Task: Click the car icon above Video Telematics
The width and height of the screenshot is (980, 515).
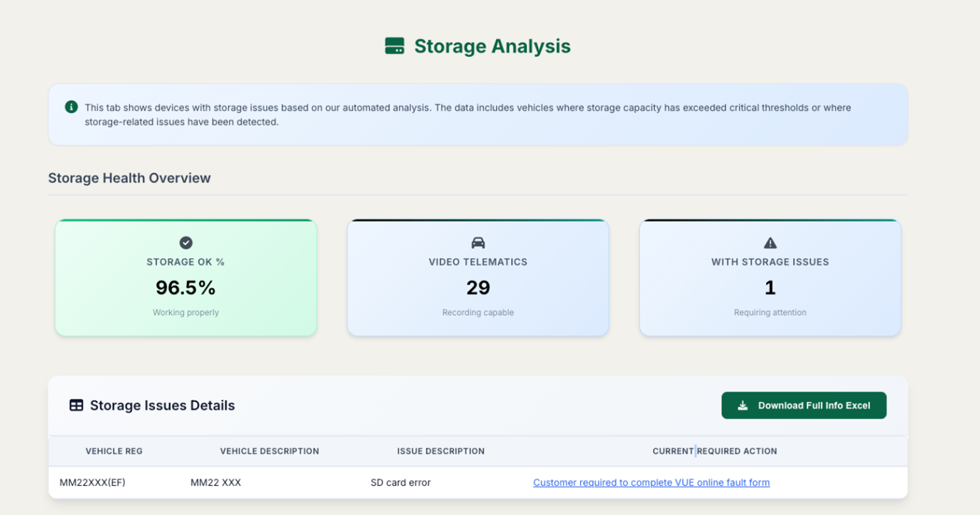Action: pos(478,243)
